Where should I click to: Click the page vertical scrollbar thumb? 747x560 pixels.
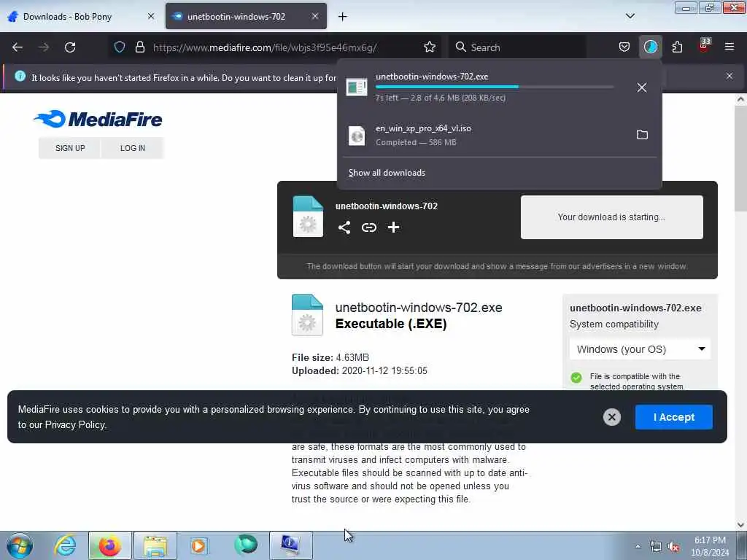[x=740, y=158]
